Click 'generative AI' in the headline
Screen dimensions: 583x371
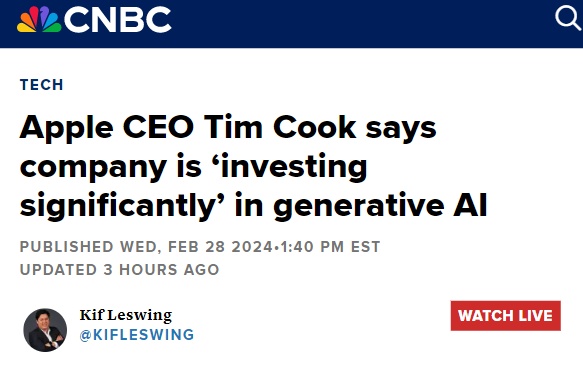point(380,206)
